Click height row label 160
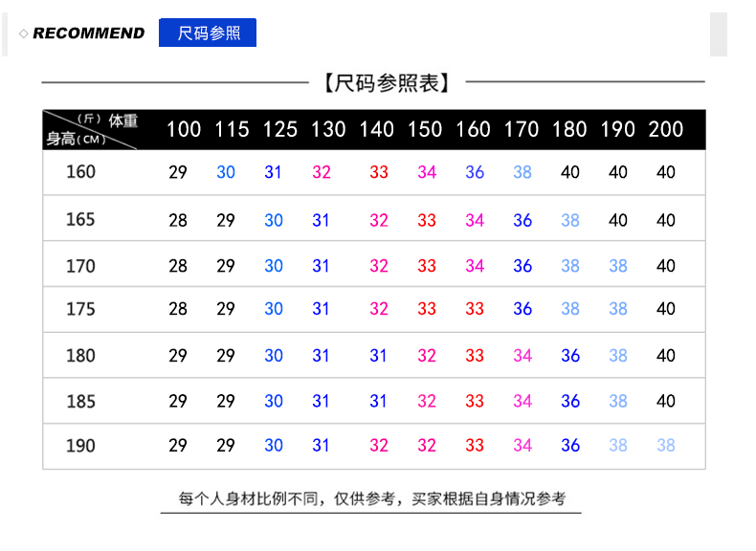 coord(80,172)
